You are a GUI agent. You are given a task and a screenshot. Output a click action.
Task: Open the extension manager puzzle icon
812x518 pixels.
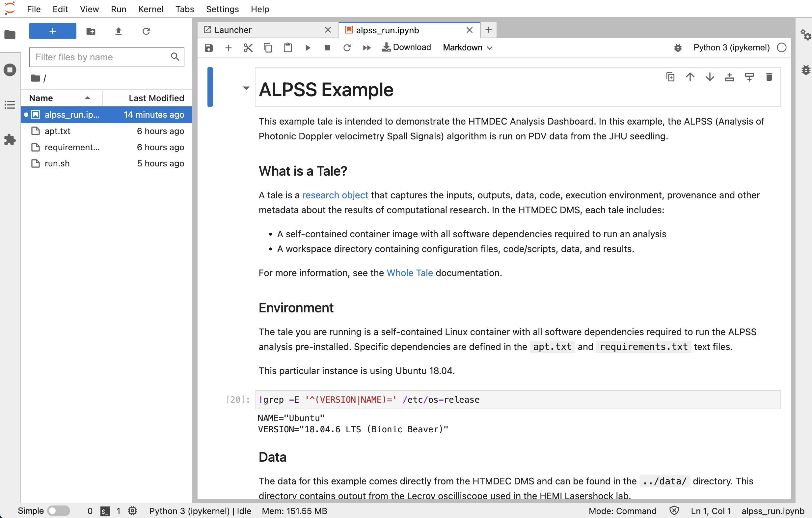[x=10, y=140]
